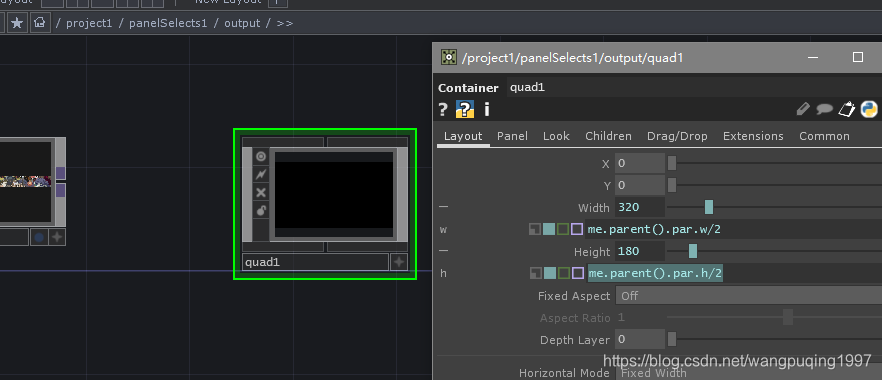
Task: Click the >> arrow in path breadcrumb
Action: pos(285,24)
